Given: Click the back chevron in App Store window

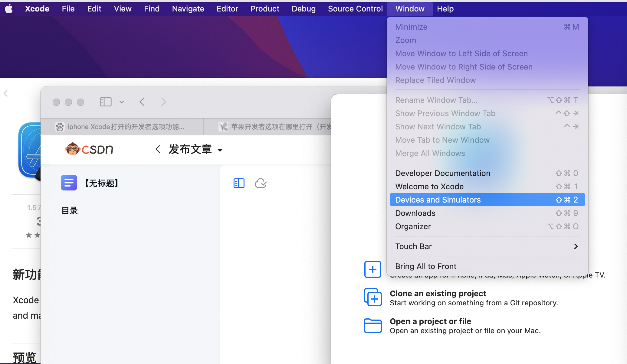Looking at the screenshot, I should [5, 93].
